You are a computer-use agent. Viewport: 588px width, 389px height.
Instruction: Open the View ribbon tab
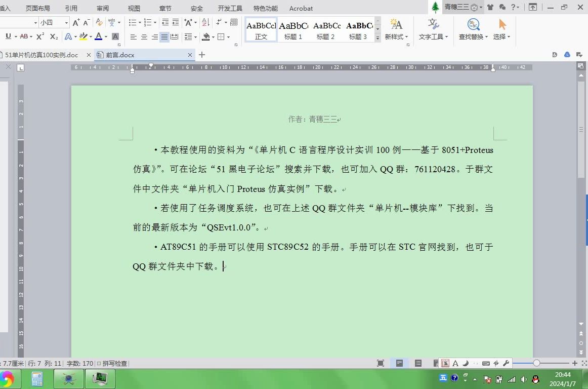134,8
